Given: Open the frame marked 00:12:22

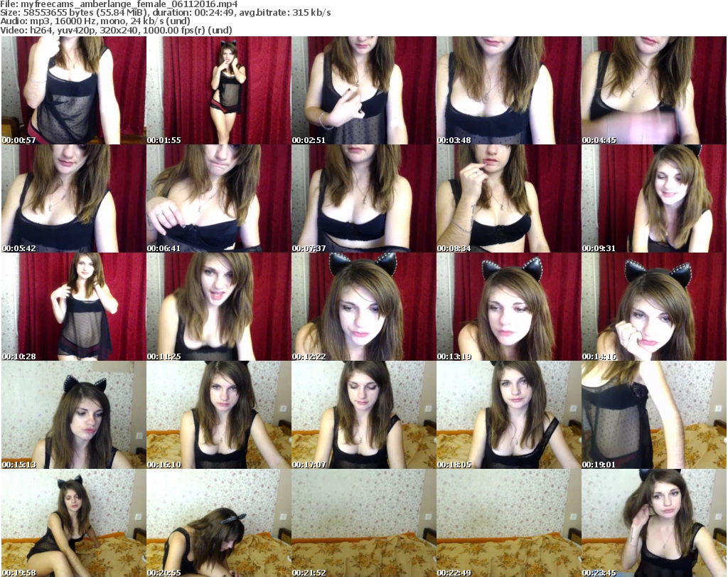Looking at the screenshot, I should pos(363,307).
